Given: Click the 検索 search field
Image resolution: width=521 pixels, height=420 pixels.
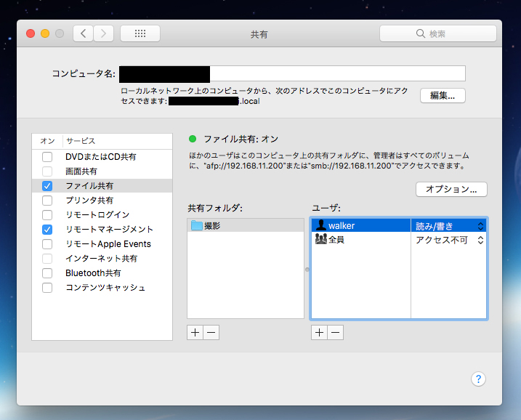Looking at the screenshot, I should (437, 33).
